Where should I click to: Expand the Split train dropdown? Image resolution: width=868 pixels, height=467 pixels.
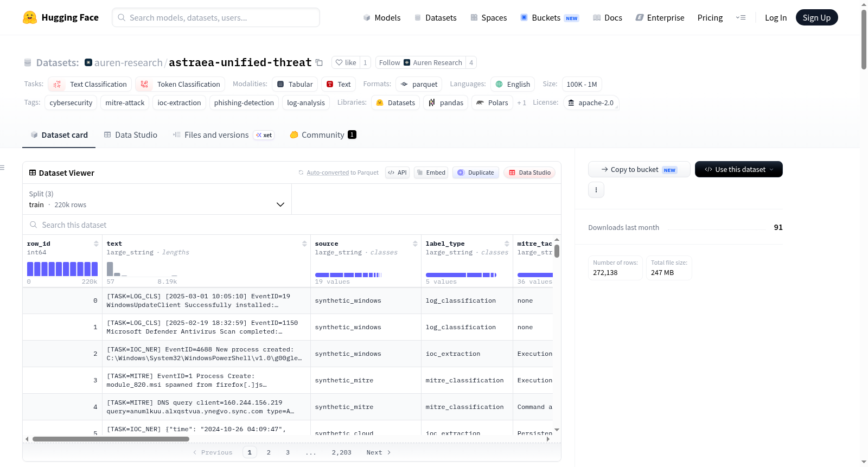pos(157,199)
